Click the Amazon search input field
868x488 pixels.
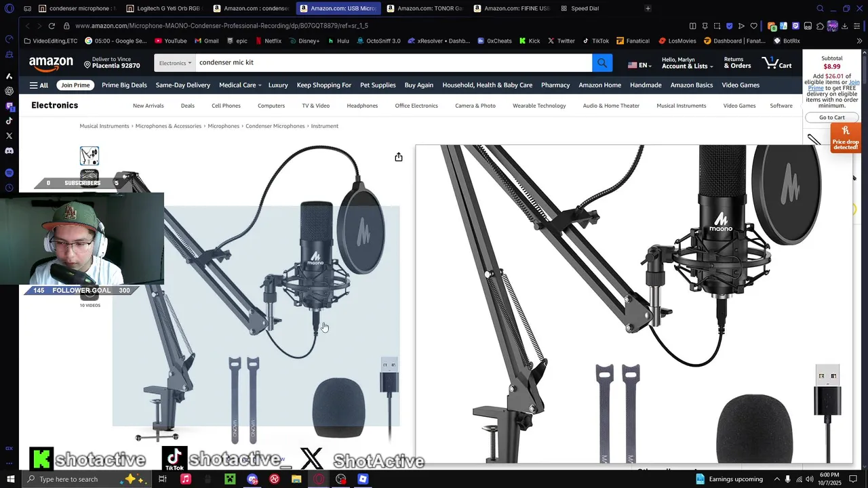pyautogui.click(x=393, y=63)
